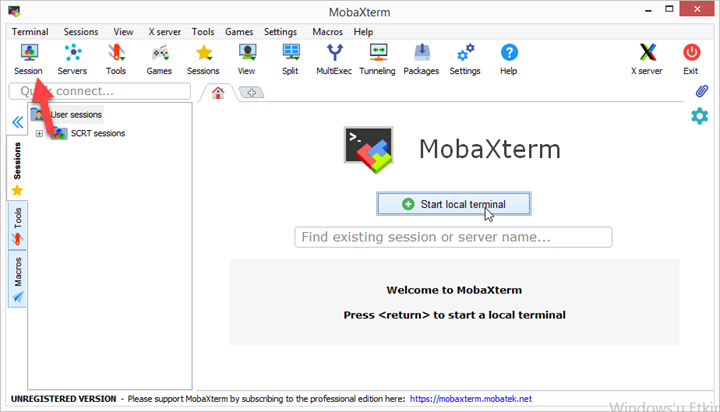Open the Games menu in menu bar
The image size is (720, 412).
239,32
